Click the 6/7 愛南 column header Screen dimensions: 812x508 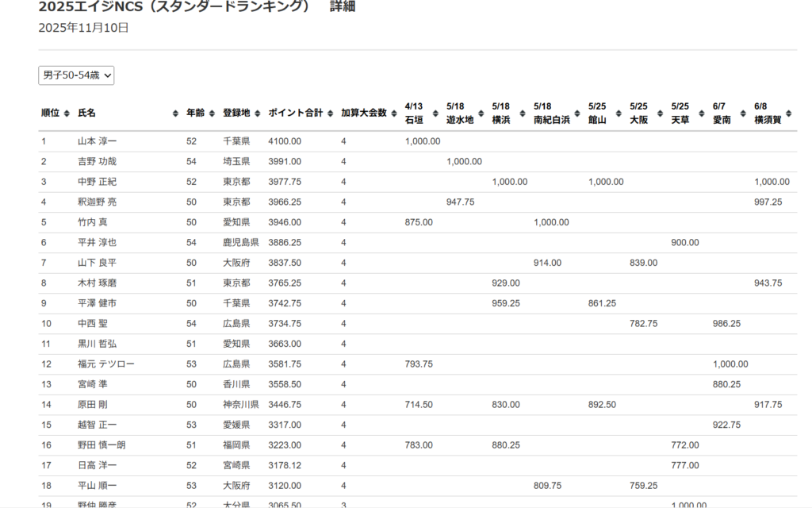722,114
